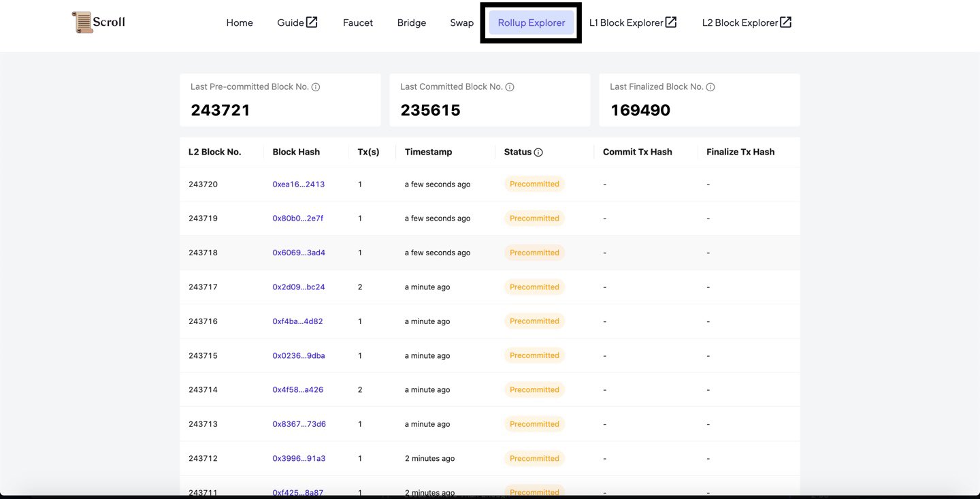Open block hash 0x2d09...bc24

click(x=299, y=287)
